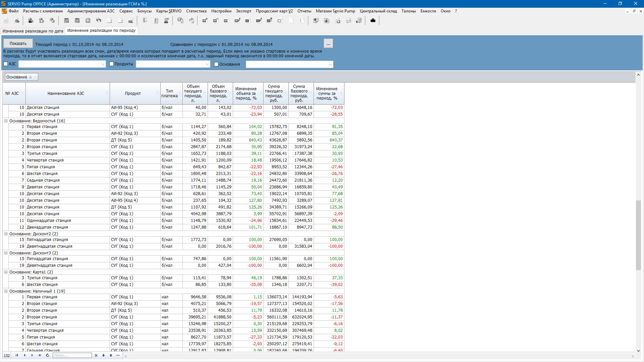Image resolution: width=644 pixels, height=362 pixels.
Task: Click the print preview toolbar icon
Action: pyautogui.click(x=17, y=21)
